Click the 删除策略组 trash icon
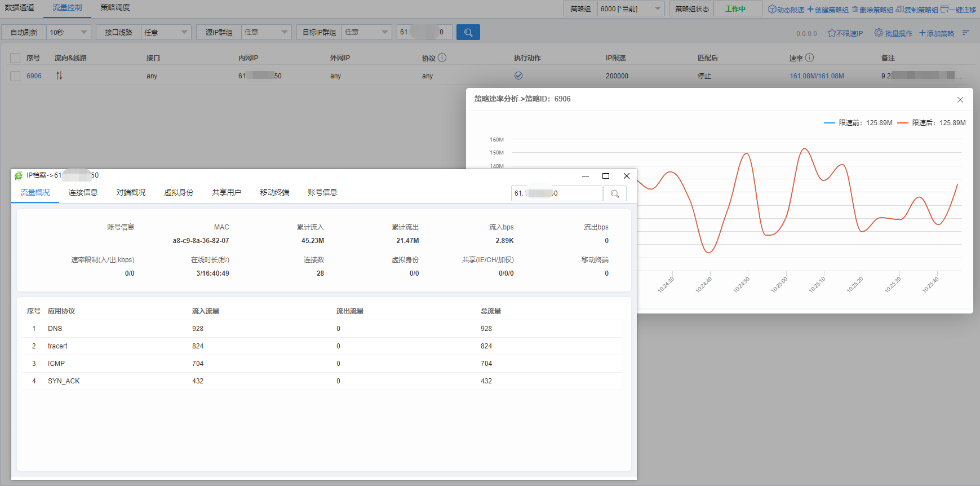The width and height of the screenshot is (980, 486). [x=855, y=9]
